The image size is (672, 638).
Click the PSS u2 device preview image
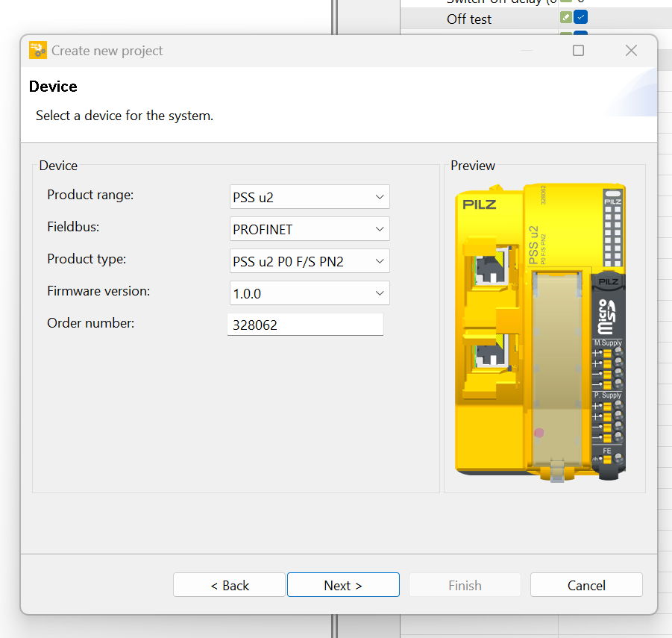tap(541, 332)
